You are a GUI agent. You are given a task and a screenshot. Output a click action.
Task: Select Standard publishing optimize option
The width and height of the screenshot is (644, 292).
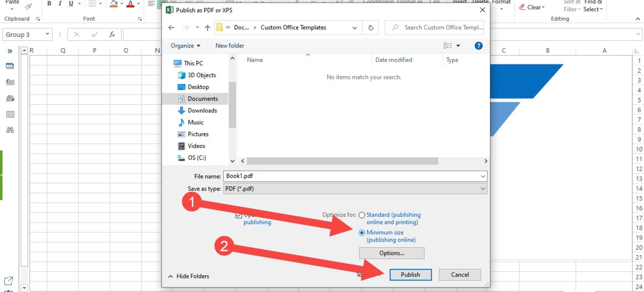[x=362, y=215]
